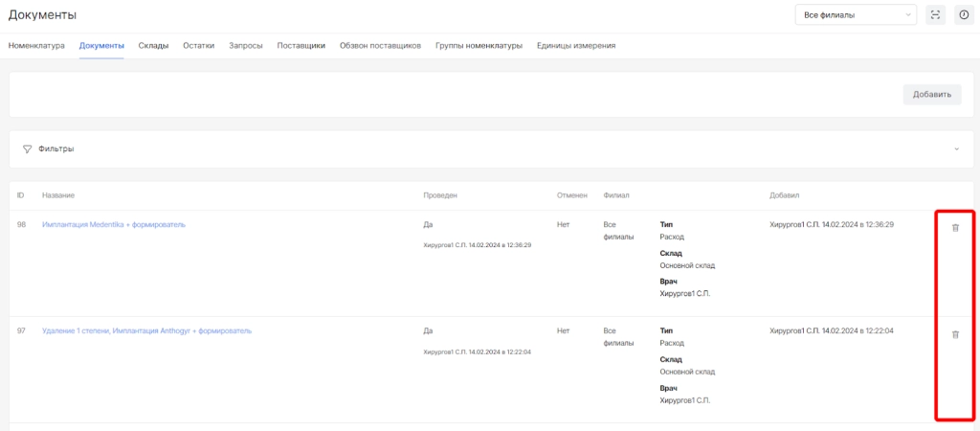The image size is (980, 431).
Task: Select the Запросы tab
Action: click(245, 45)
